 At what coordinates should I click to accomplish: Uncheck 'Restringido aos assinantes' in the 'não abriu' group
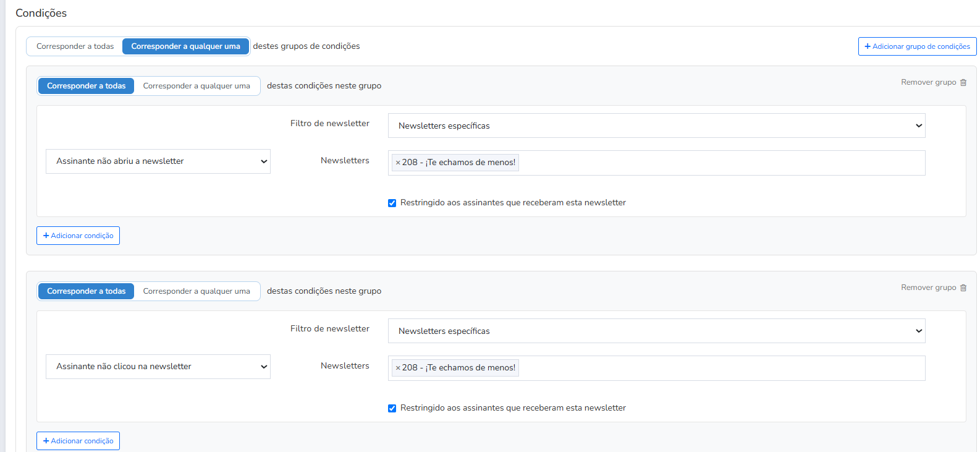pyautogui.click(x=392, y=203)
